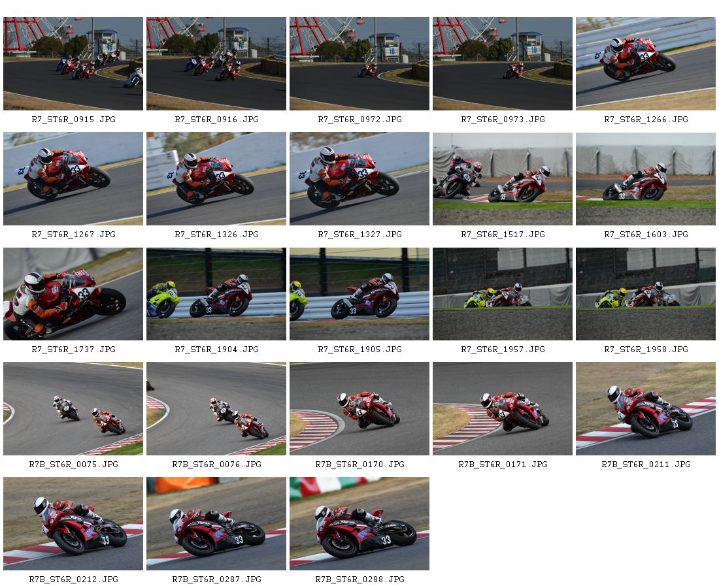
Task: Open image R7_ST6R_1957.JPG
Action: point(502,294)
